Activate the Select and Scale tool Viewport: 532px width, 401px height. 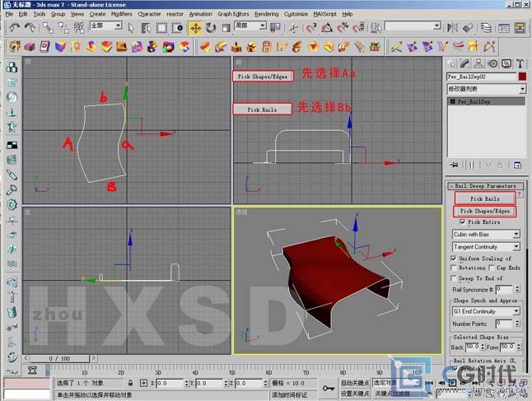(x=226, y=28)
